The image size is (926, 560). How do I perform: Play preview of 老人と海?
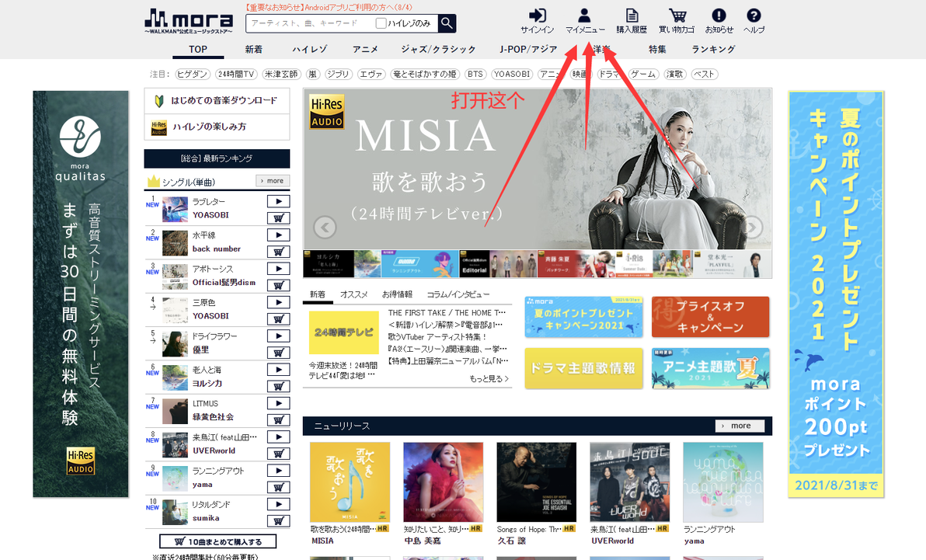[278, 370]
